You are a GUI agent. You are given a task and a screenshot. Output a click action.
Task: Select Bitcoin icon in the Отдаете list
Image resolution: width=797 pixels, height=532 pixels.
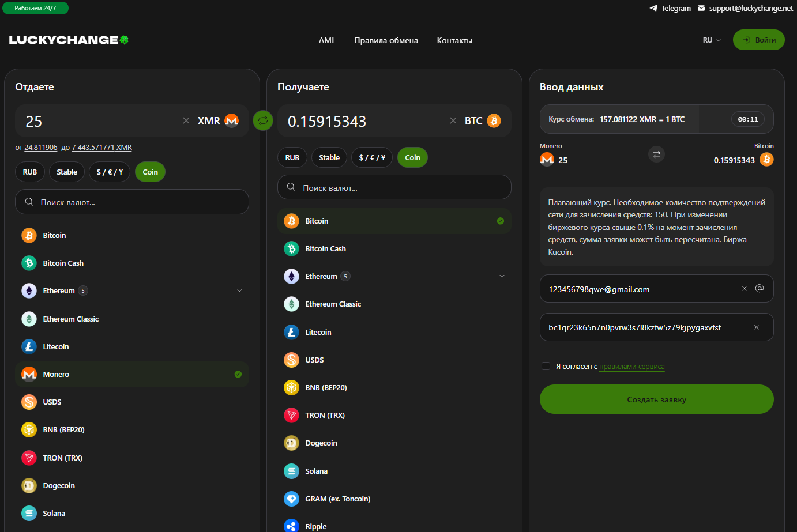tap(29, 235)
